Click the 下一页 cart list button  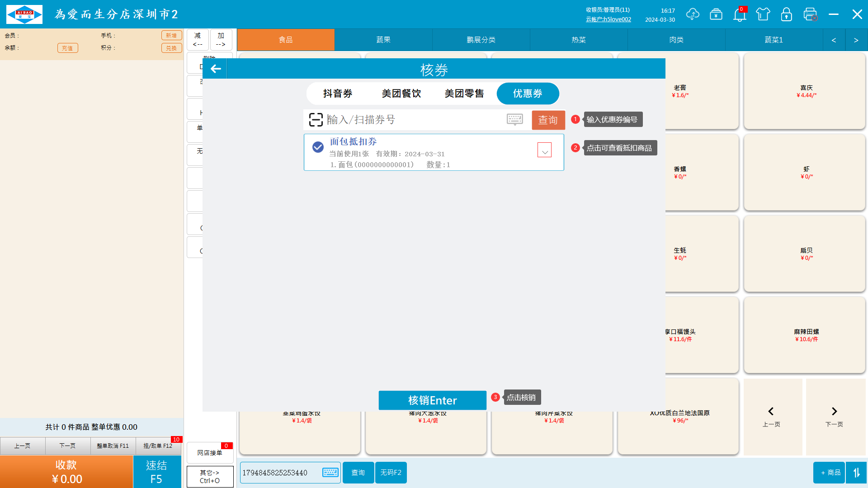pyautogui.click(x=68, y=446)
